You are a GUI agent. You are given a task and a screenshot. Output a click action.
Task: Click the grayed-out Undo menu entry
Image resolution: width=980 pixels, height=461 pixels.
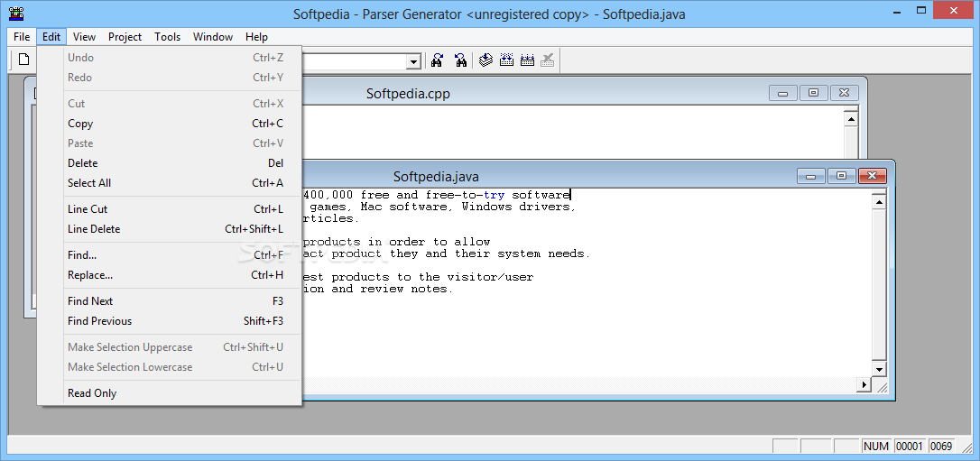tap(170, 58)
